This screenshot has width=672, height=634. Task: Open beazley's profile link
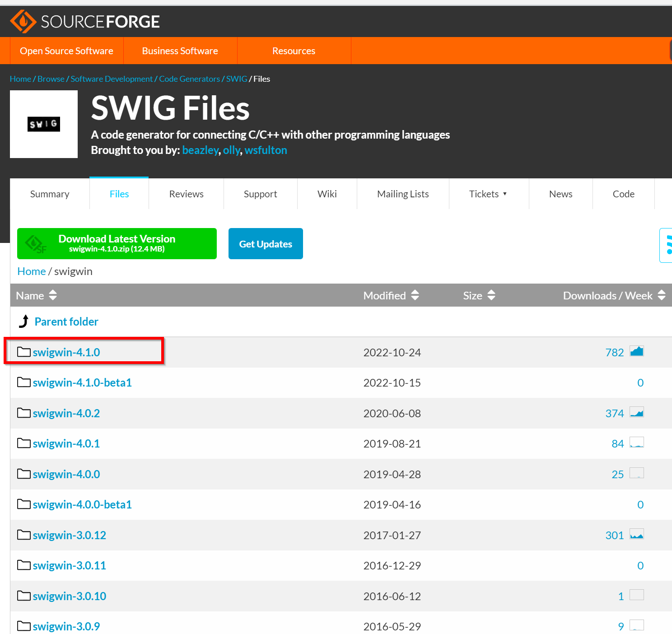click(x=200, y=150)
